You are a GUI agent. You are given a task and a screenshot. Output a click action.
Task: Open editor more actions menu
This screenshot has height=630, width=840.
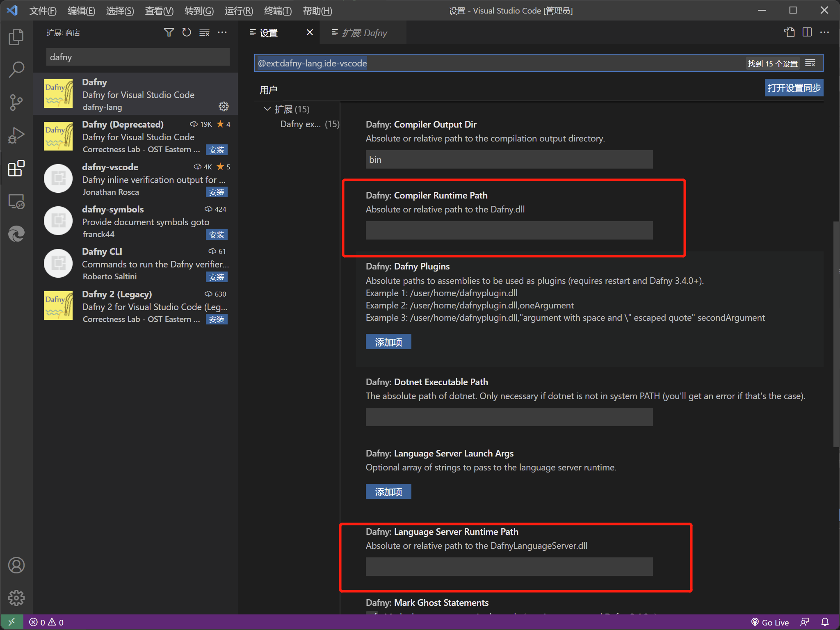825,32
